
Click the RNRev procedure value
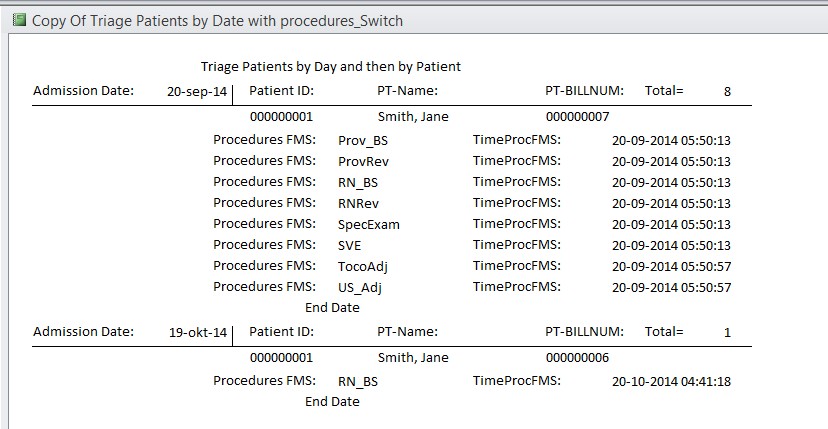click(358, 203)
